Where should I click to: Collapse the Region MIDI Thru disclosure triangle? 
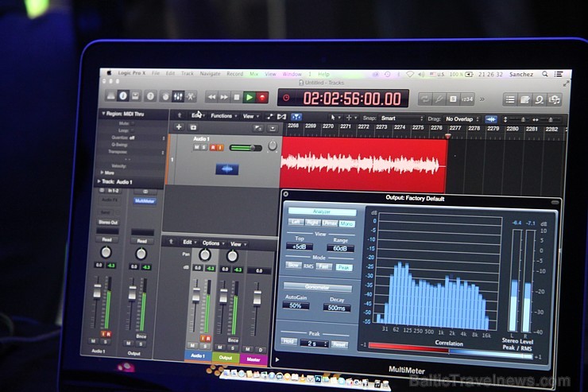103,113
